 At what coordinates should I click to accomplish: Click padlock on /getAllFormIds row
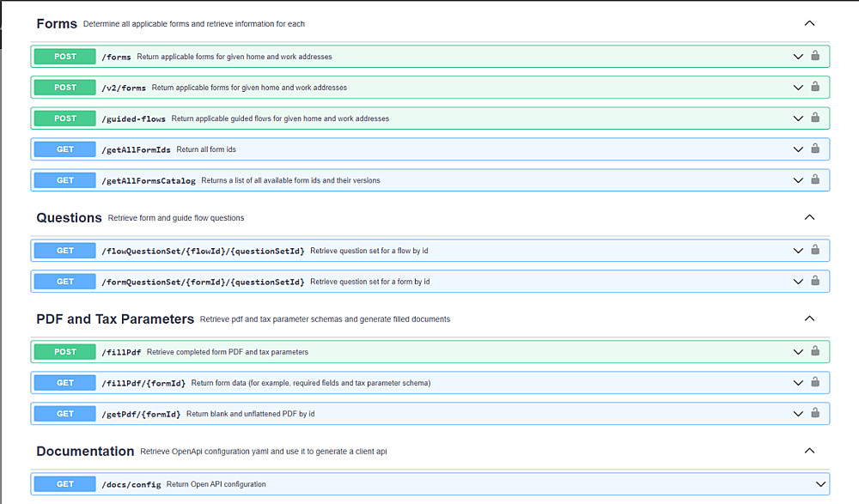pos(815,149)
